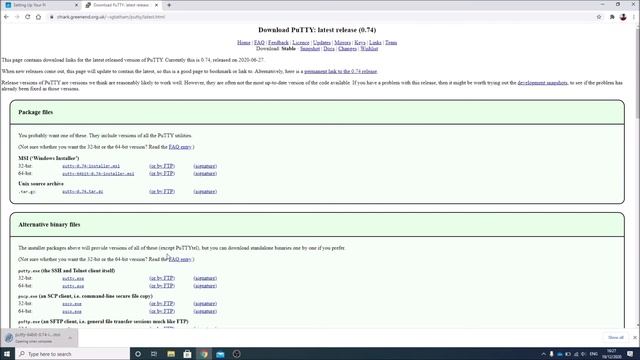
Task: Open FTP link for Unix source archive
Action: [162, 191]
